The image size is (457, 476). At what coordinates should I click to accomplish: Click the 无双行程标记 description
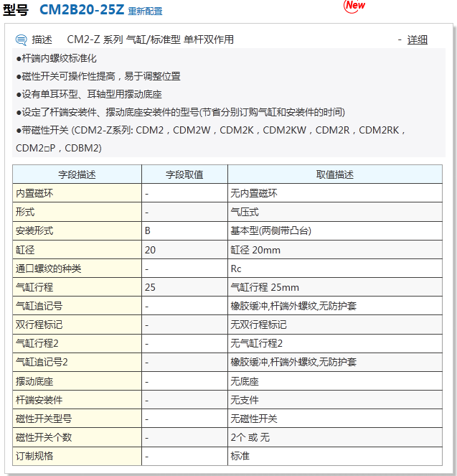click(x=258, y=325)
